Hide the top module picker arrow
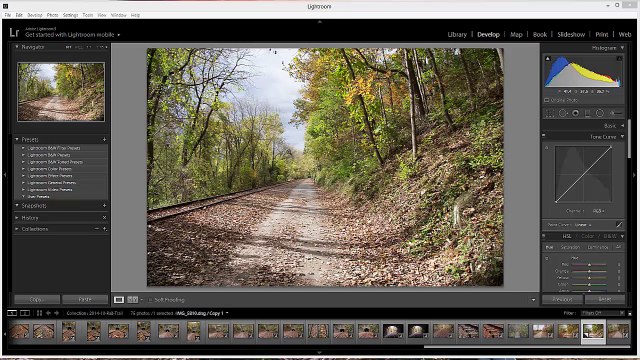This screenshot has width=640, height=360. pyautogui.click(x=320, y=22)
